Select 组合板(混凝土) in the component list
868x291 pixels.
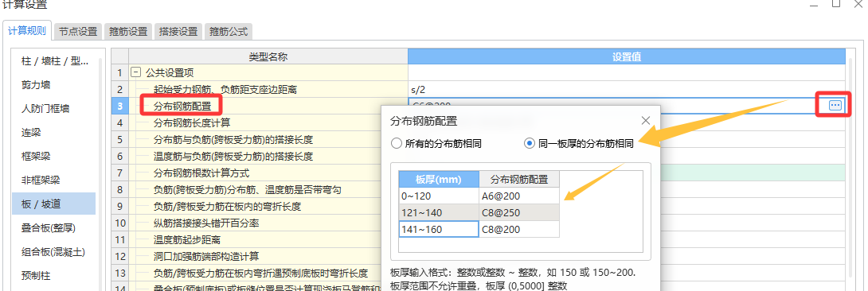click(x=54, y=252)
